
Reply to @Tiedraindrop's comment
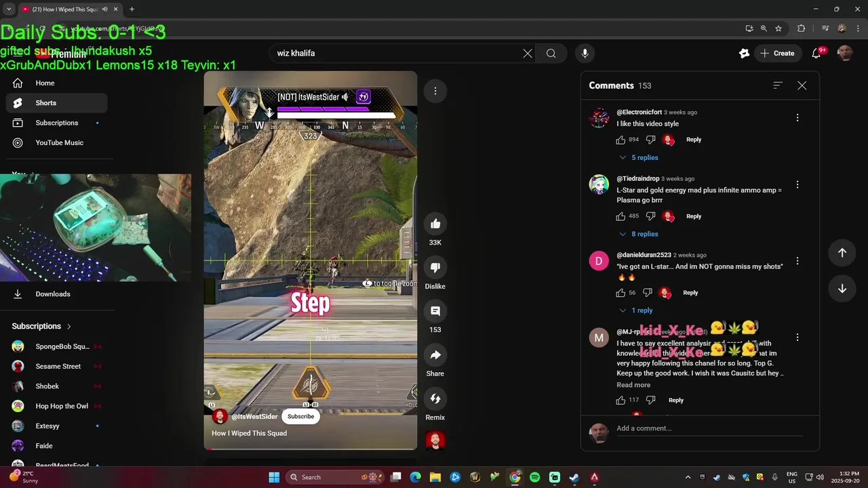[694, 216]
